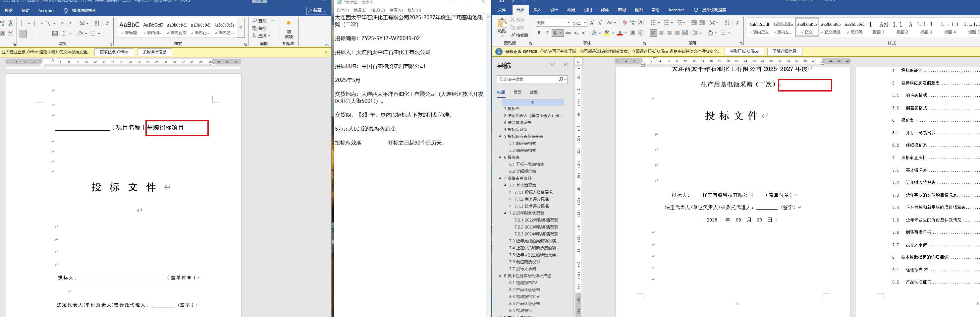The height and width of the screenshot is (317, 980).
Task: Click the Subscript x₂ icon
Action: (x=576, y=33)
